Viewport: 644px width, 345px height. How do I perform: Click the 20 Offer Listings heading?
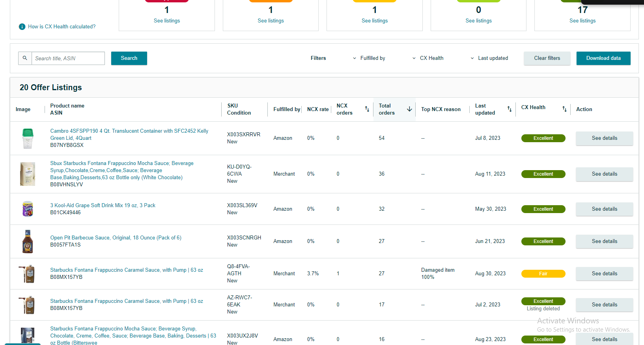click(x=51, y=87)
